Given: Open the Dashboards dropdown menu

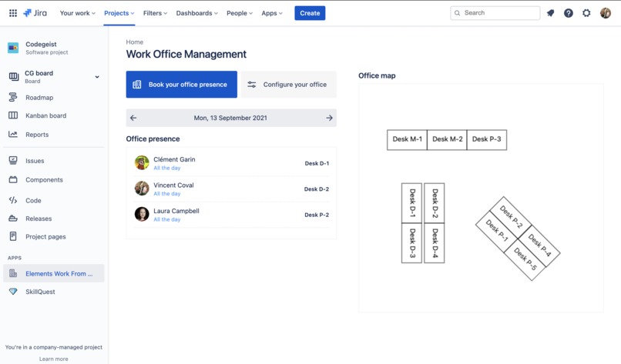Looking at the screenshot, I should coord(196,13).
